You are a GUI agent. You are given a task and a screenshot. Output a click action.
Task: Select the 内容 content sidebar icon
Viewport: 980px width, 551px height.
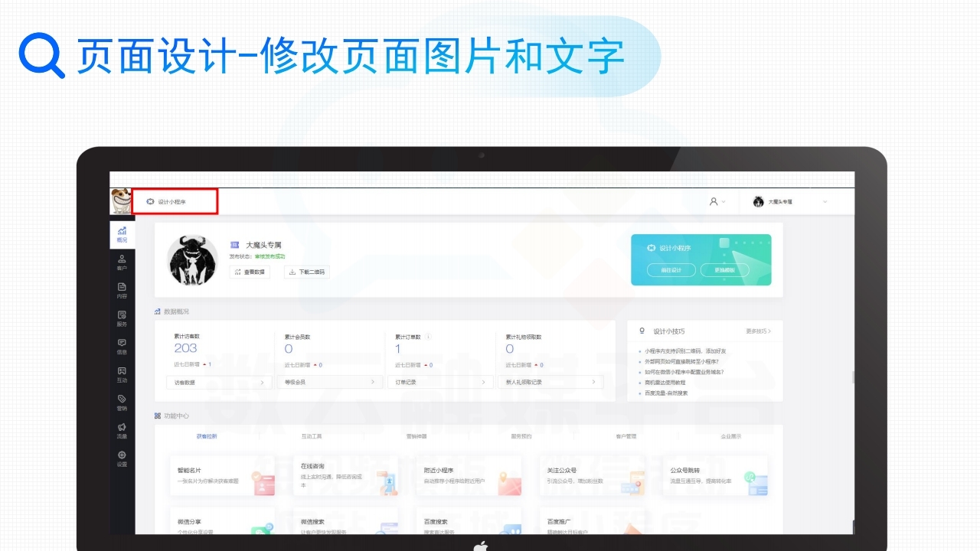click(x=122, y=290)
